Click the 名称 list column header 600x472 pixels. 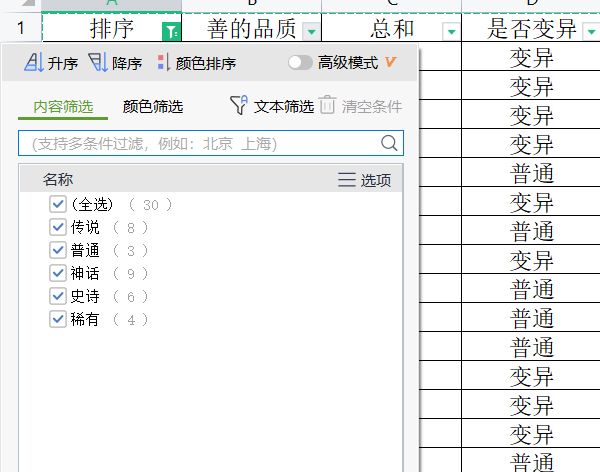click(58, 179)
